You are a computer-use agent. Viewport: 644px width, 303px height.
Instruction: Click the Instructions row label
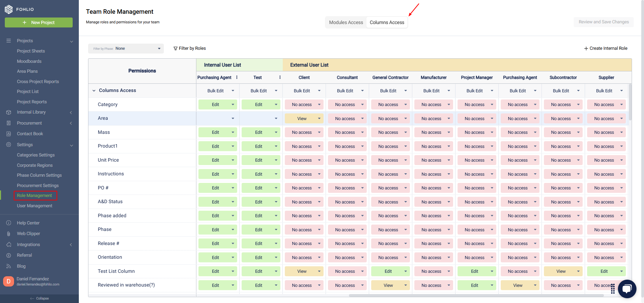(111, 174)
